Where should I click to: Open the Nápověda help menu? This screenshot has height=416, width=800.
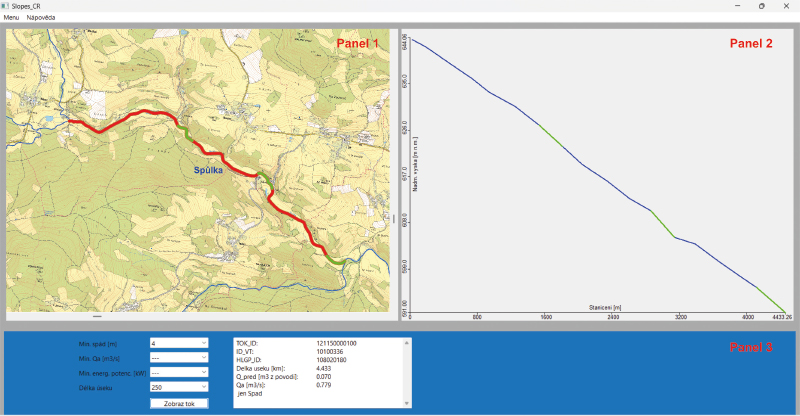(41, 18)
